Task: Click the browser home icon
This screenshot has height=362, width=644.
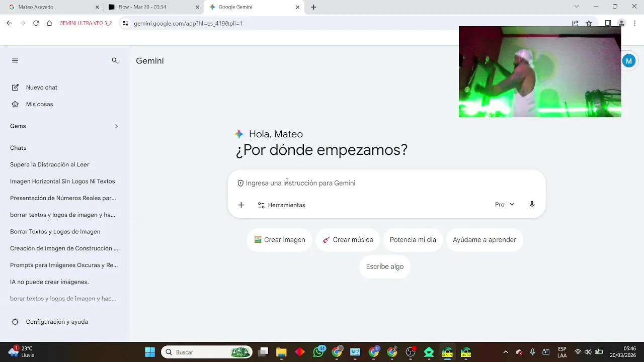Action: click(49, 23)
